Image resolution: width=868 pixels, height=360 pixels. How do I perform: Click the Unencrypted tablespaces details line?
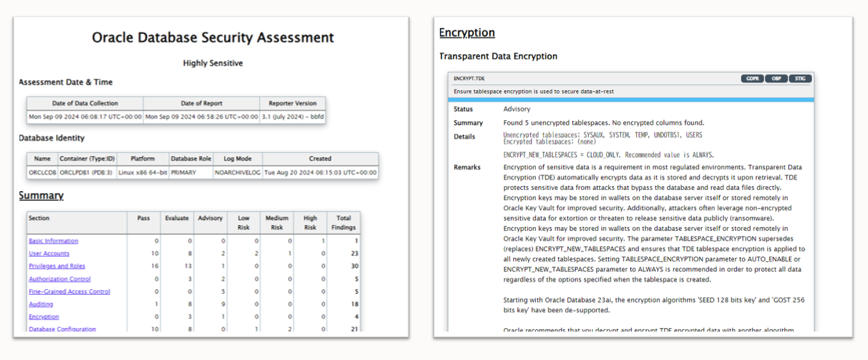(602, 135)
